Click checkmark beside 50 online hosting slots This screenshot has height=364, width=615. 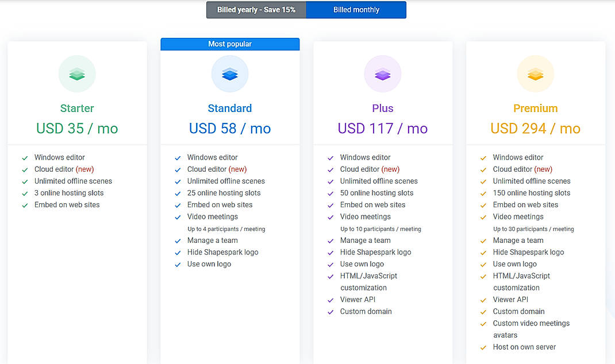330,193
